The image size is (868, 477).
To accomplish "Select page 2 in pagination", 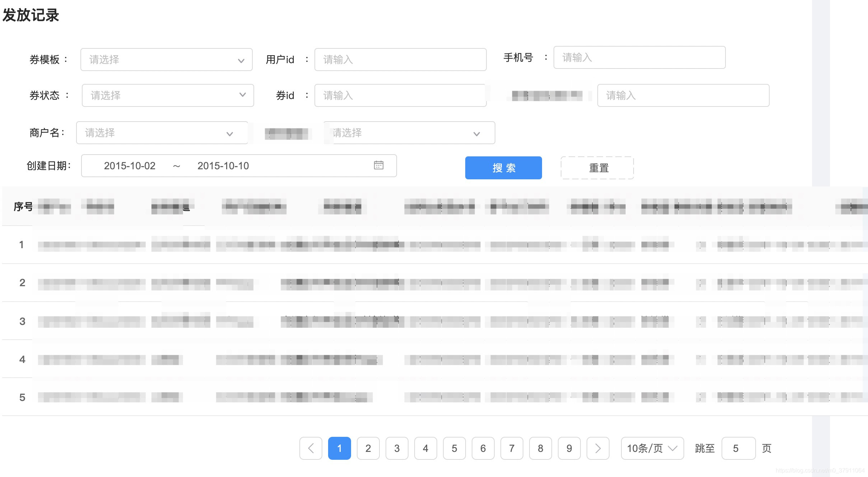I will tap(368, 448).
